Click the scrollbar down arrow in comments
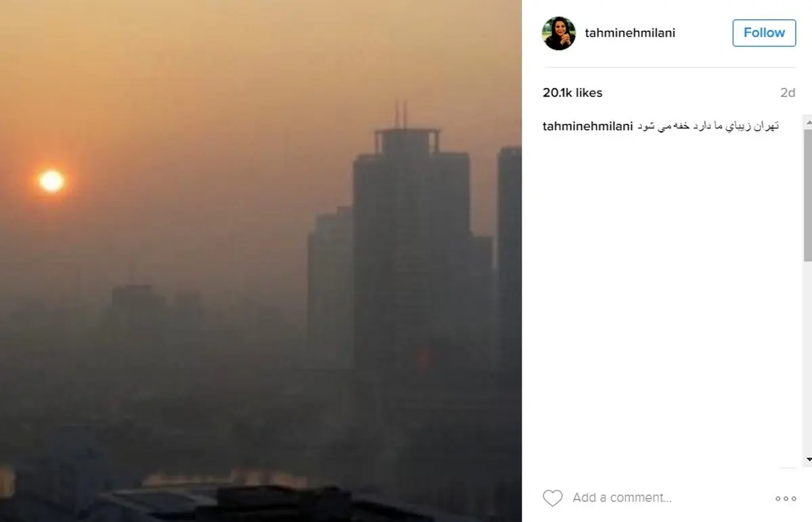812x522 pixels. [807, 460]
